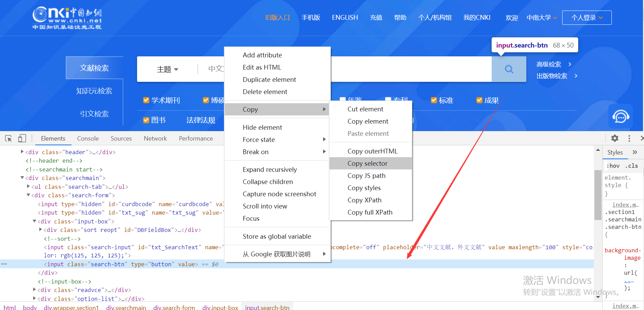Viewport: 644px width, 310px height.
Task: Open the customer service chat bubble icon
Action: pyautogui.click(x=621, y=116)
